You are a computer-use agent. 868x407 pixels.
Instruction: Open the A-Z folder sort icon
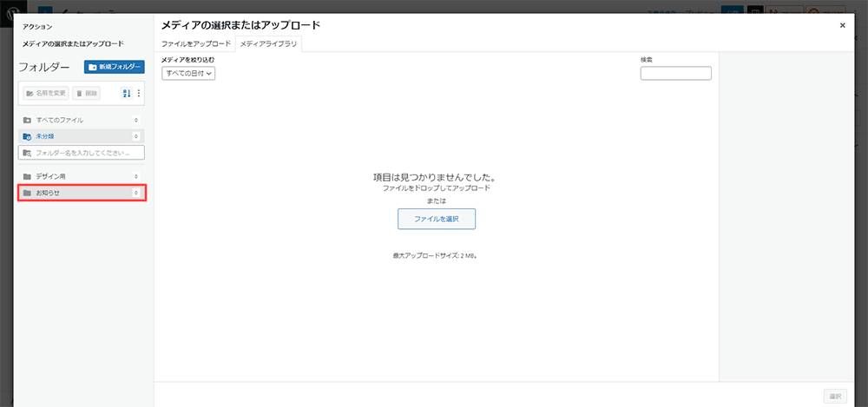pyautogui.click(x=126, y=94)
